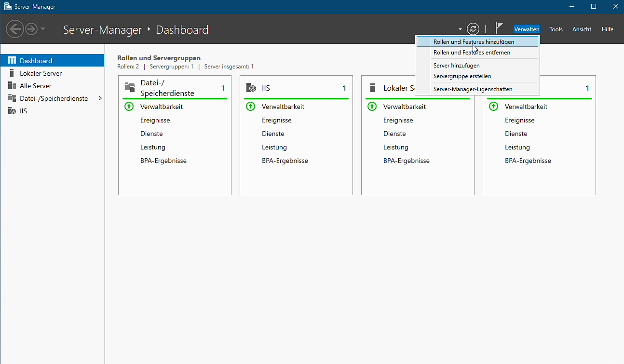The image size is (624, 364).
Task: Open the Hilfe menu
Action: [x=608, y=29]
